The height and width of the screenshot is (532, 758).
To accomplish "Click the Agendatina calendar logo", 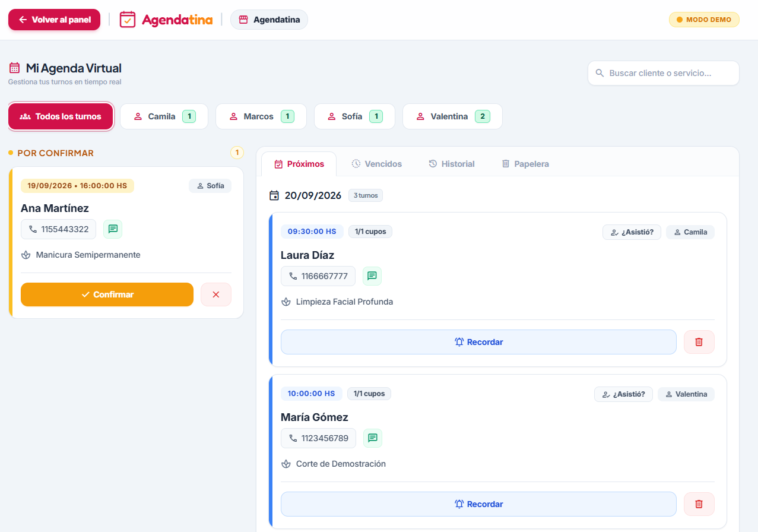I will pos(128,20).
